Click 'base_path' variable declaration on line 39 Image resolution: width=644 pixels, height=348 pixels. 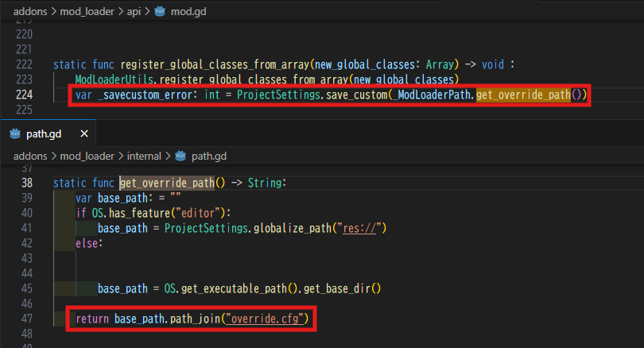122,198
